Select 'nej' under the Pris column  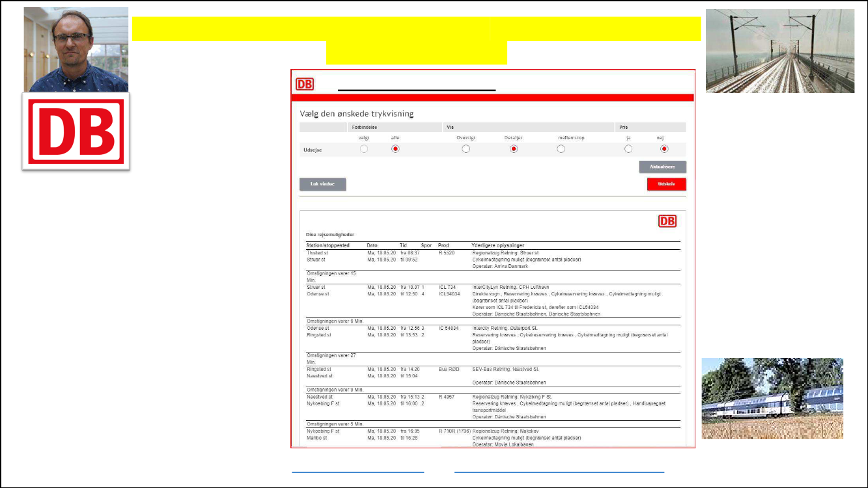pos(664,149)
